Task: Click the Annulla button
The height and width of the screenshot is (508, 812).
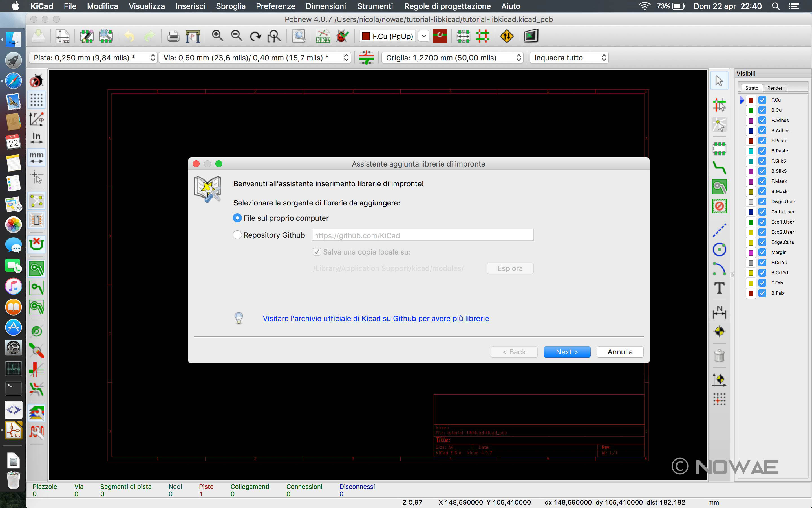Action: [620, 352]
